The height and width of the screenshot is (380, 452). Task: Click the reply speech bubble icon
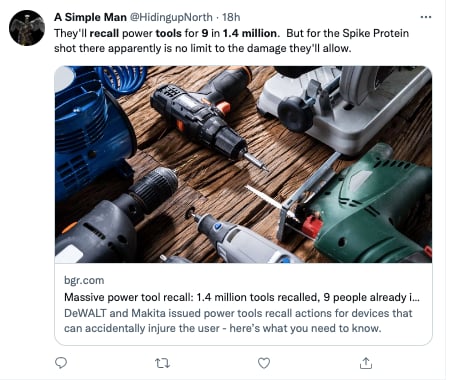[61, 363]
